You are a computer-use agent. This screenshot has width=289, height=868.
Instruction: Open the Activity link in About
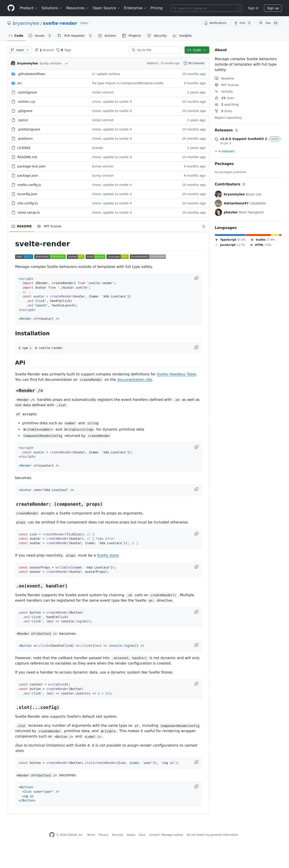click(224, 92)
